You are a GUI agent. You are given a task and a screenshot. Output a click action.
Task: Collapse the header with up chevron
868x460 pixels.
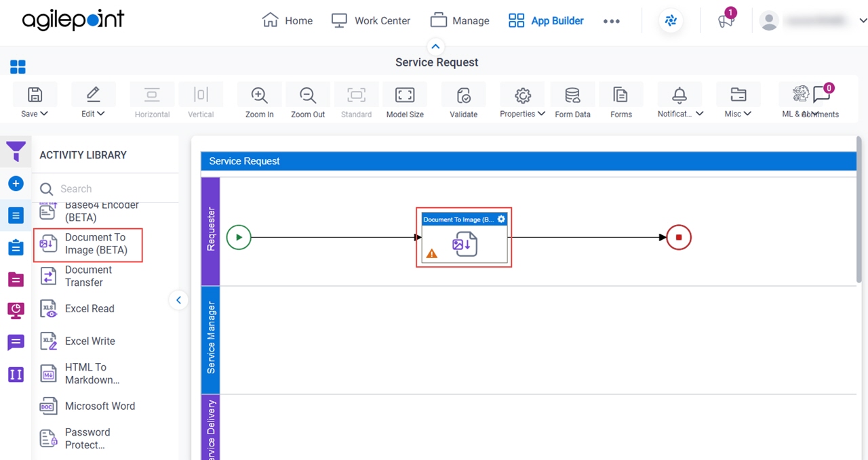[x=435, y=47]
